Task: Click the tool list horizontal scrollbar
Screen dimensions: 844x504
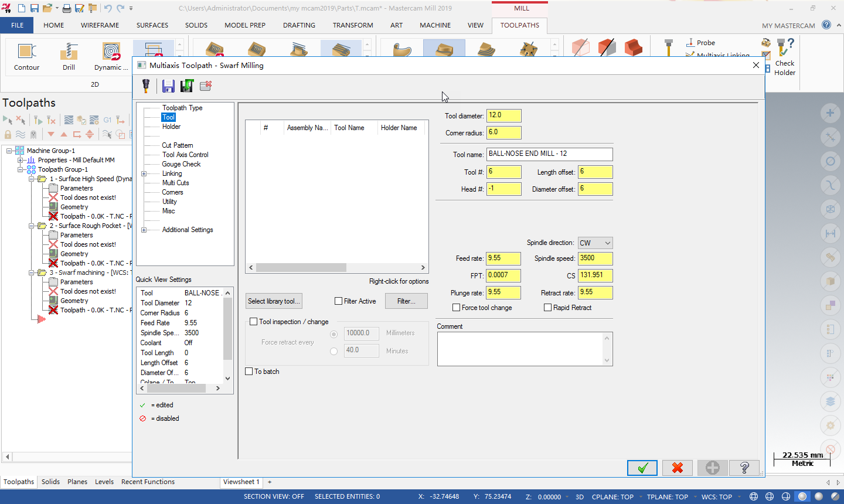Action: [x=337, y=267]
